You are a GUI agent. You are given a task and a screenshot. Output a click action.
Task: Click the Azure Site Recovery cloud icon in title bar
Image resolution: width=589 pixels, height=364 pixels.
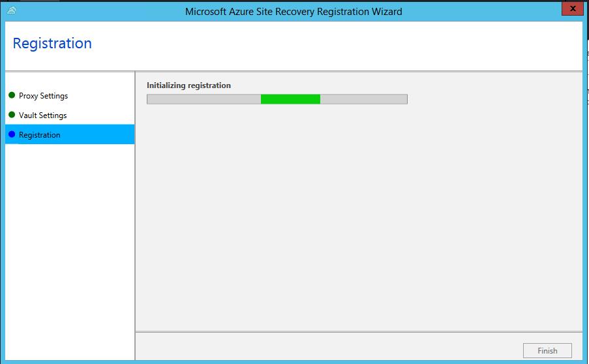click(x=12, y=10)
